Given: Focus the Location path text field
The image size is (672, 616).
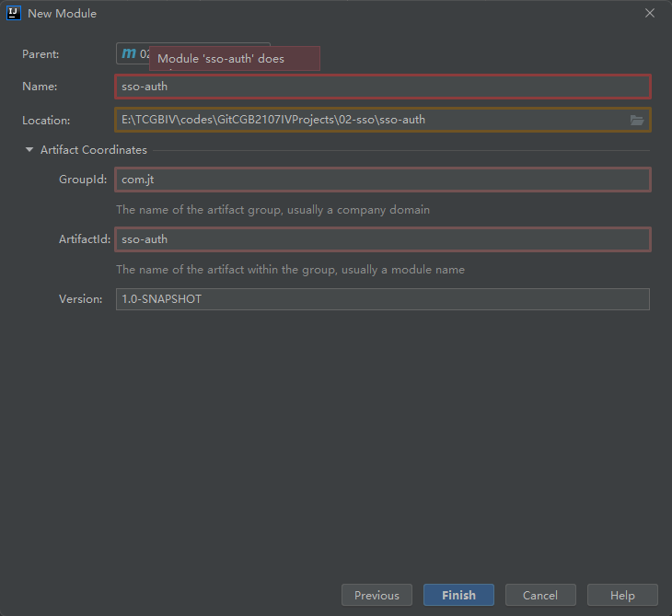Looking at the screenshot, I should pyautogui.click(x=368, y=120).
